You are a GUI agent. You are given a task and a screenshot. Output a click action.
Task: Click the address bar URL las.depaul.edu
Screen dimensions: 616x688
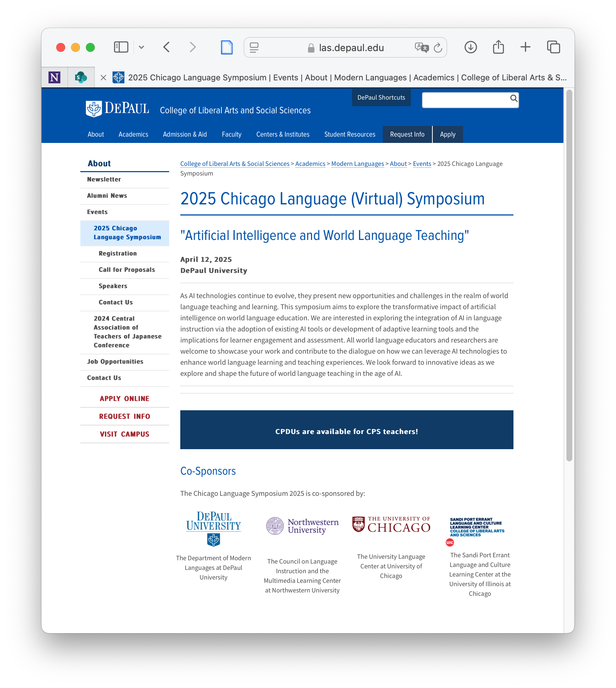[351, 48]
